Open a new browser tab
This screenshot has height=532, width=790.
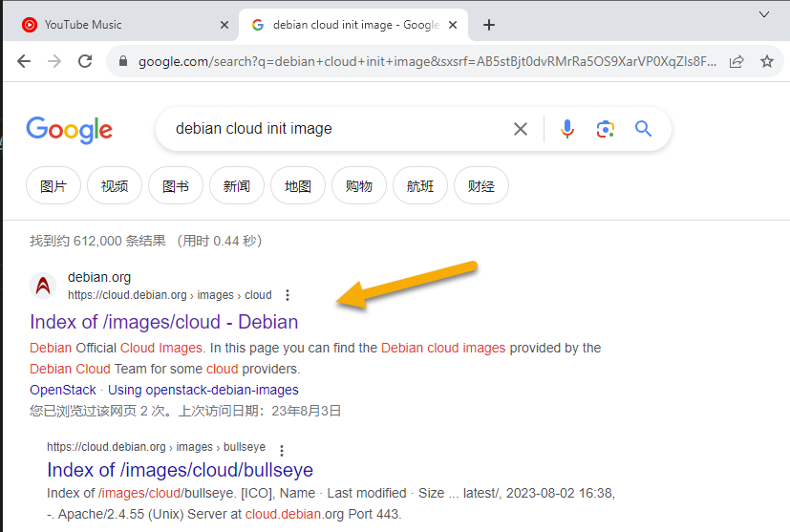489,25
